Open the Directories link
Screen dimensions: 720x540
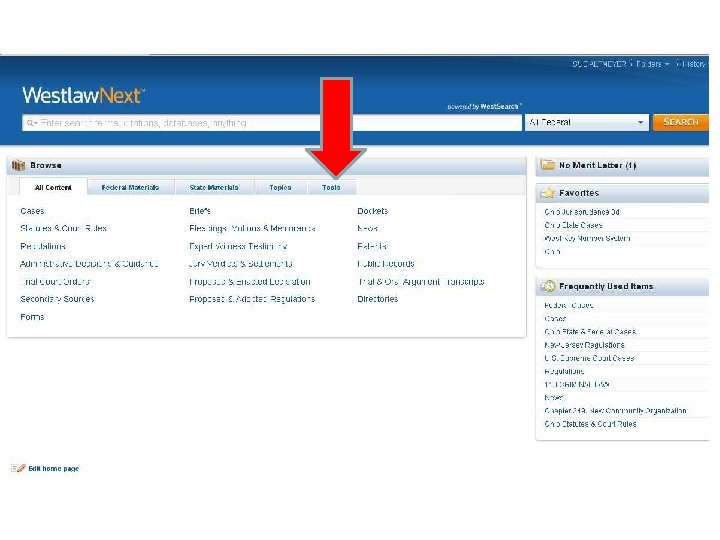click(377, 299)
